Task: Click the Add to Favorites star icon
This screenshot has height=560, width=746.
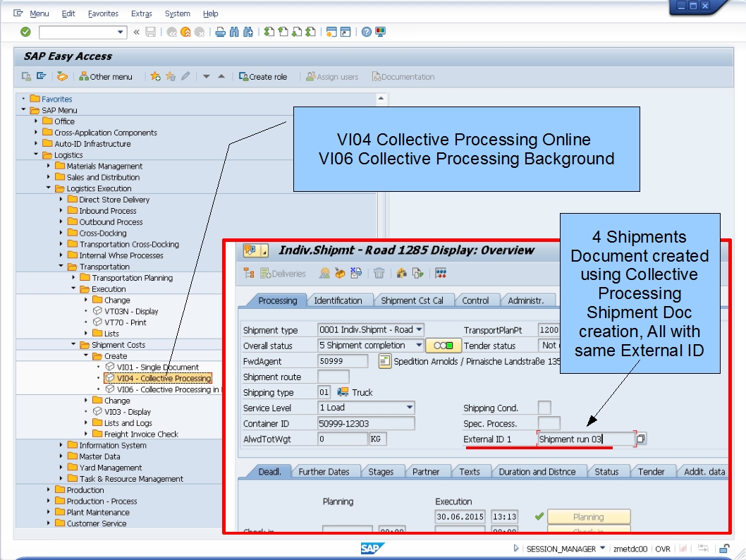Action: pyautogui.click(x=156, y=77)
